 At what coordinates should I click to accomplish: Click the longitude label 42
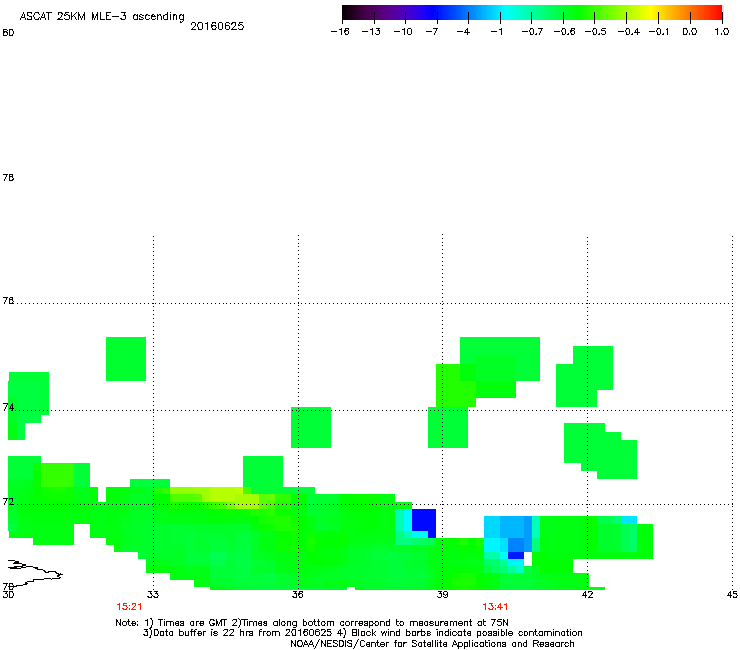tap(587, 594)
